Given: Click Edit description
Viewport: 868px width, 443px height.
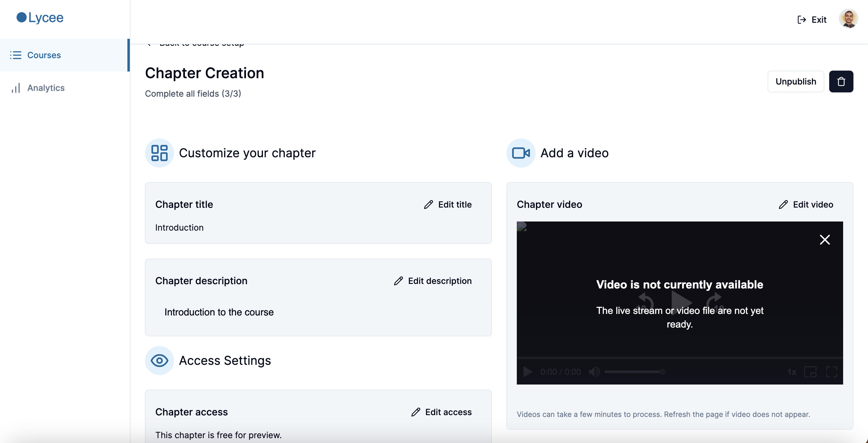Looking at the screenshot, I should 433,281.
